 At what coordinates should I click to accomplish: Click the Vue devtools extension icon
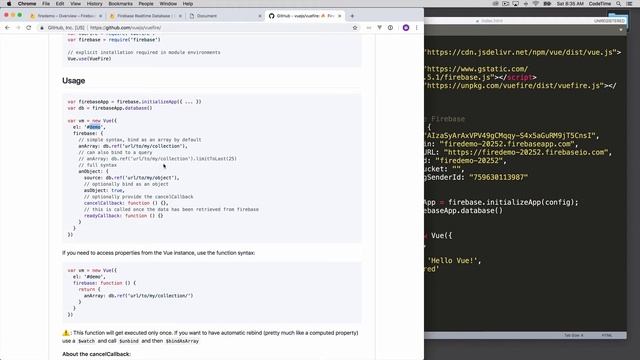coord(380,28)
